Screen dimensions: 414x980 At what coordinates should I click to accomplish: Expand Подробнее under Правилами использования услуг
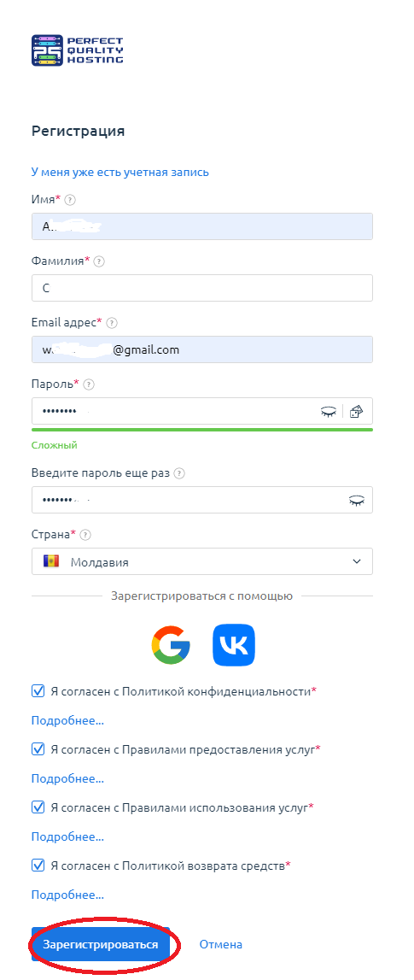point(67,836)
